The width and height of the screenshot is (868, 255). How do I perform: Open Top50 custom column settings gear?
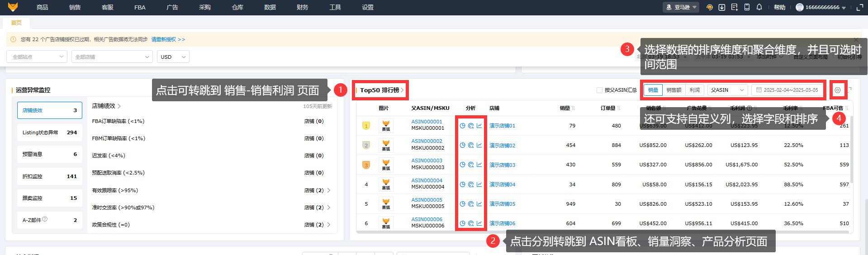(838, 90)
